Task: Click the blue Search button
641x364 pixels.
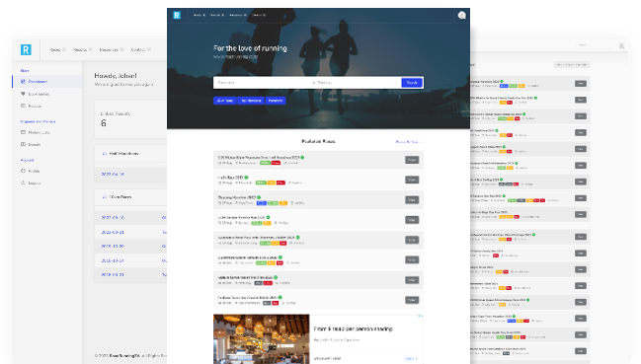Action: (412, 83)
